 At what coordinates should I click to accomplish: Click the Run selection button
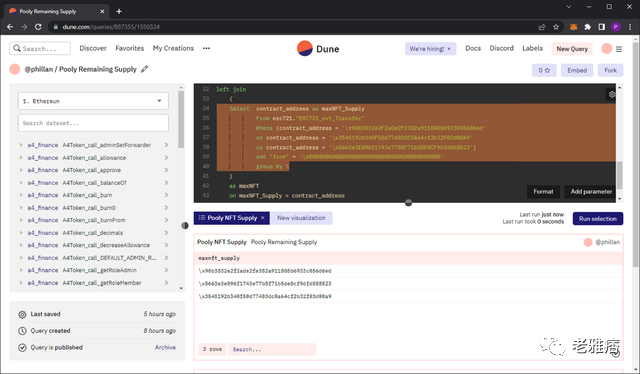tap(598, 218)
